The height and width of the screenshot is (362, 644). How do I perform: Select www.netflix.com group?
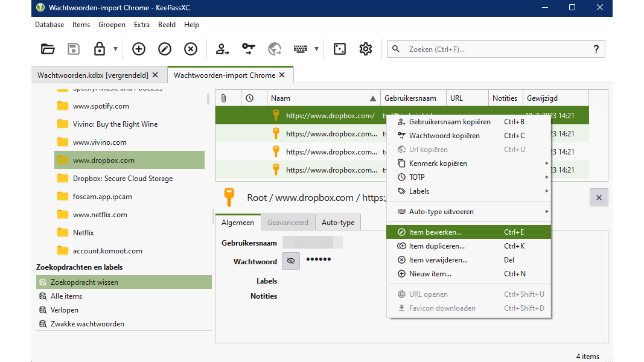(x=100, y=214)
